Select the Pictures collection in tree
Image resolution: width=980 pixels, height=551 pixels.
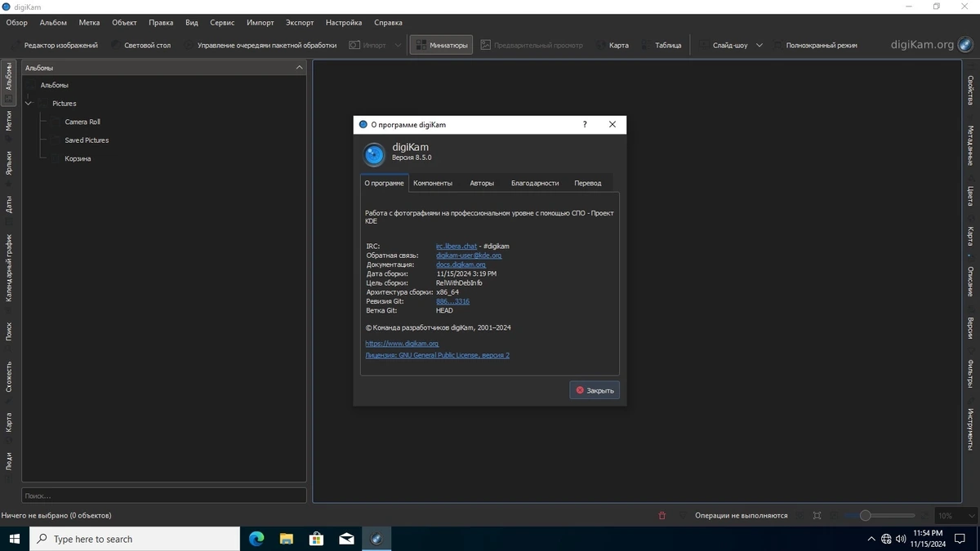(64, 104)
